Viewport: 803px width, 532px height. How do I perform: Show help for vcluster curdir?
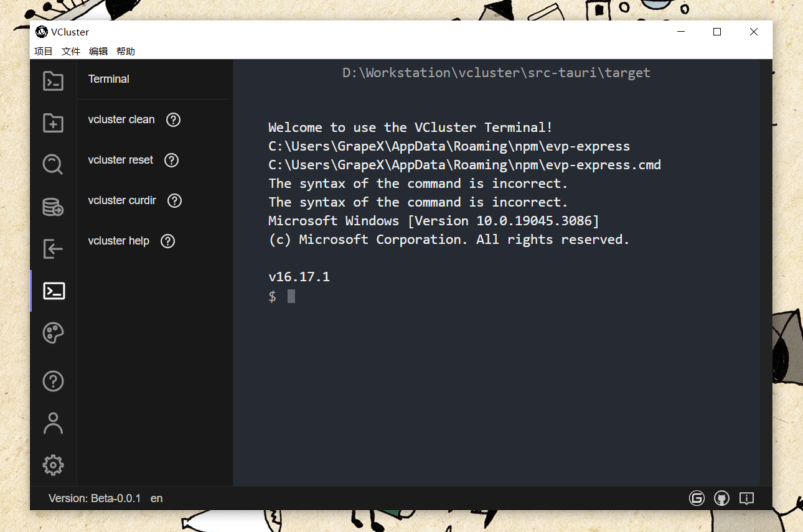(x=175, y=200)
